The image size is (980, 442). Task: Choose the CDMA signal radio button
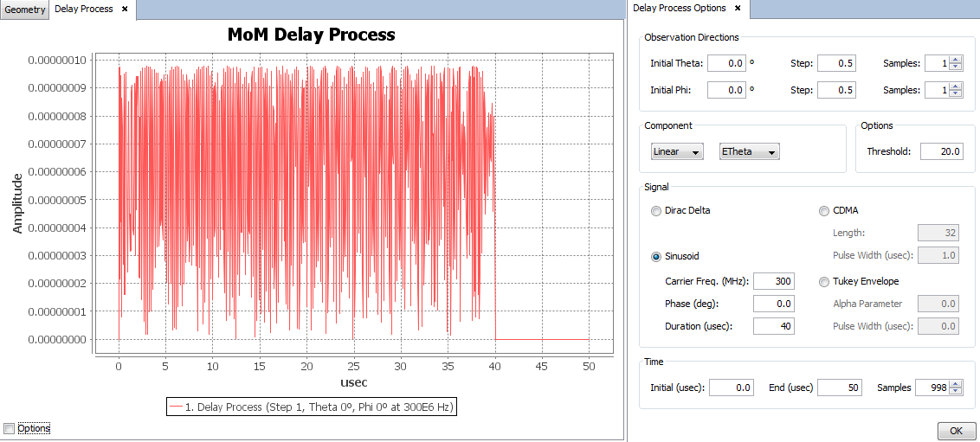(824, 211)
